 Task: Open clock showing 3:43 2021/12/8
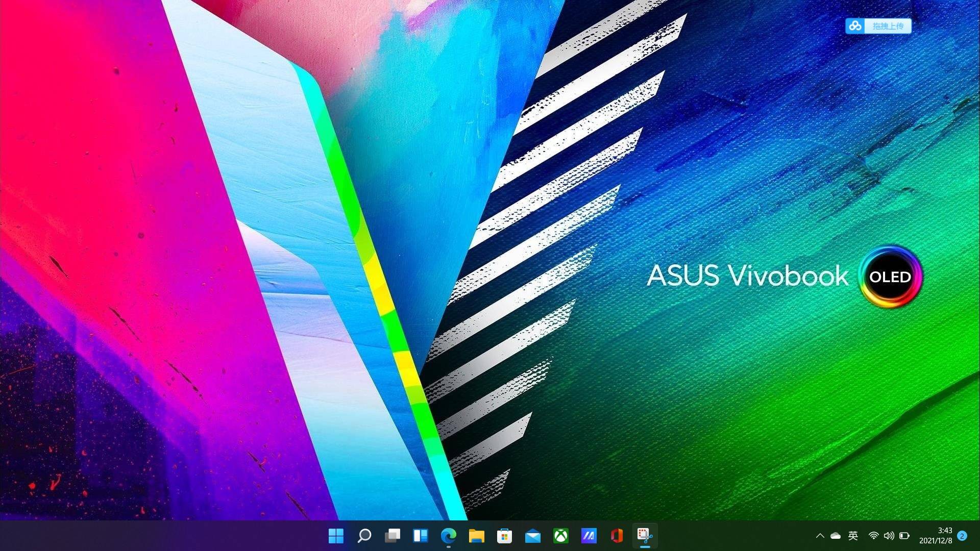pos(936,536)
